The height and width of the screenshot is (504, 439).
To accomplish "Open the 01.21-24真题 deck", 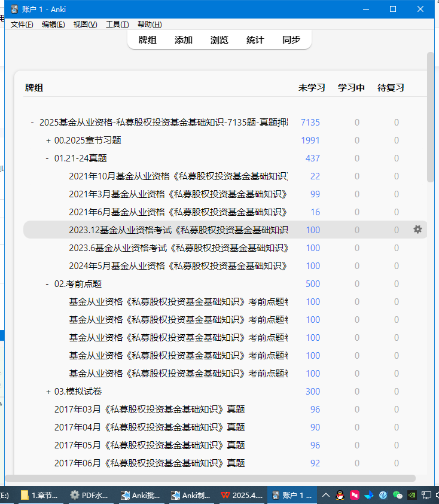I will (x=80, y=158).
